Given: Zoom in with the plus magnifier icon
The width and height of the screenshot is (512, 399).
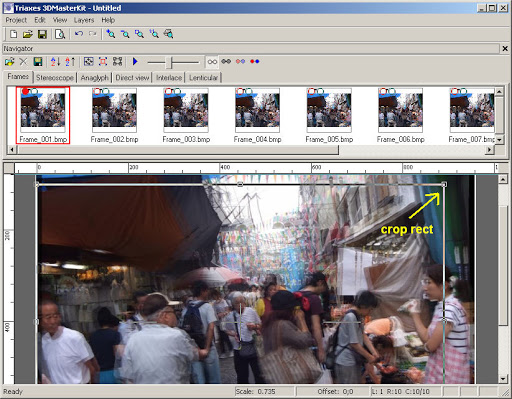Looking at the screenshot, I should point(111,34).
